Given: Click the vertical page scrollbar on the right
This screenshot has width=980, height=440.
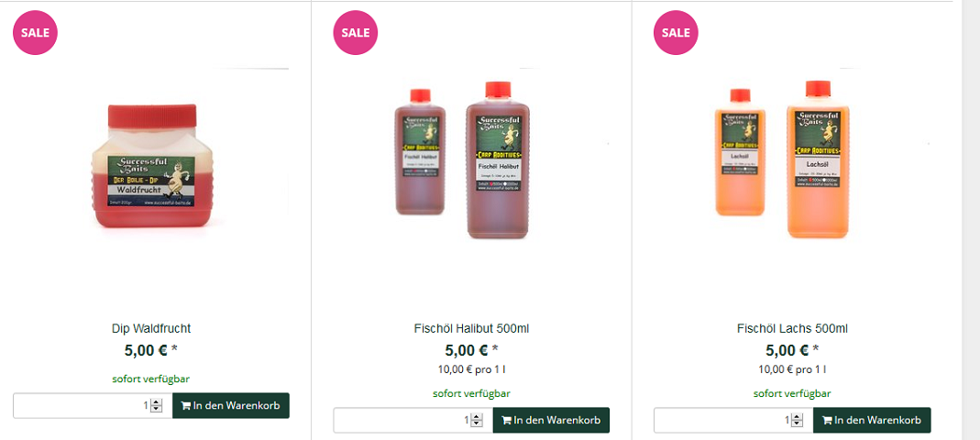Looking at the screenshot, I should 970,220.
